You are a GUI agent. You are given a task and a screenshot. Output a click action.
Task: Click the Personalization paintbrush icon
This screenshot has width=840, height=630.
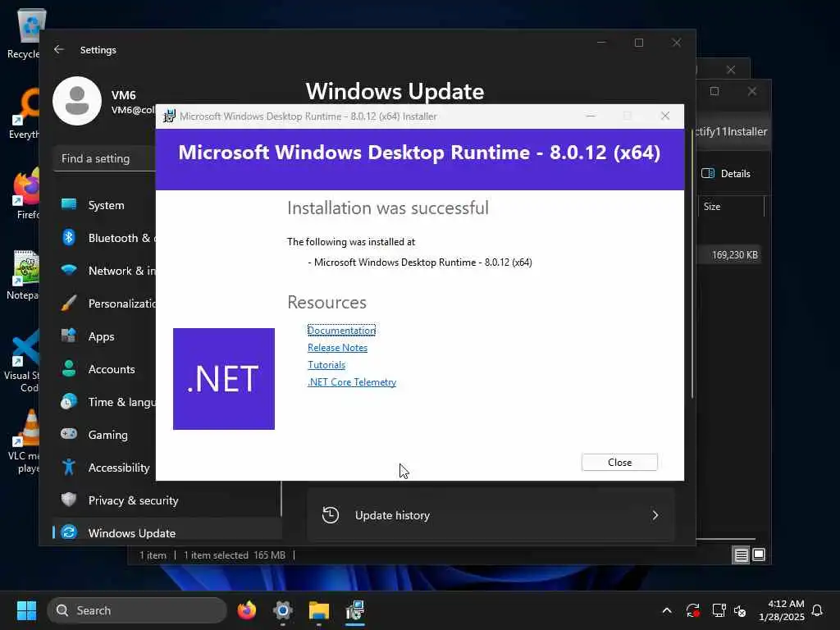(x=69, y=304)
